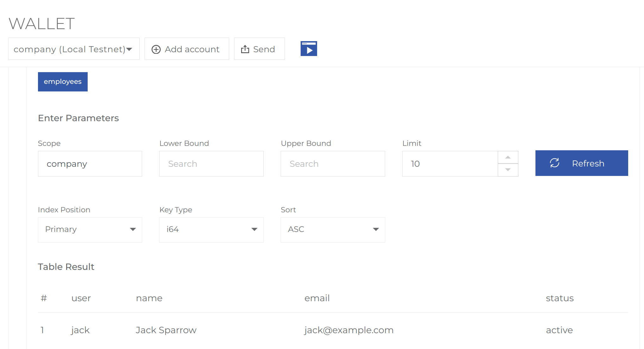Select the employees tab
The height and width of the screenshot is (349, 644).
(63, 81)
